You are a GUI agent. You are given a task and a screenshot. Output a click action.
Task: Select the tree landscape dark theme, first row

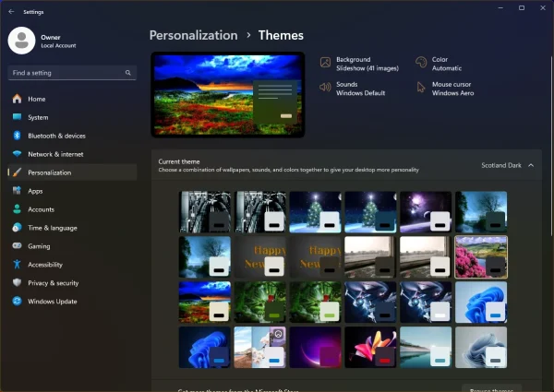coord(481,212)
